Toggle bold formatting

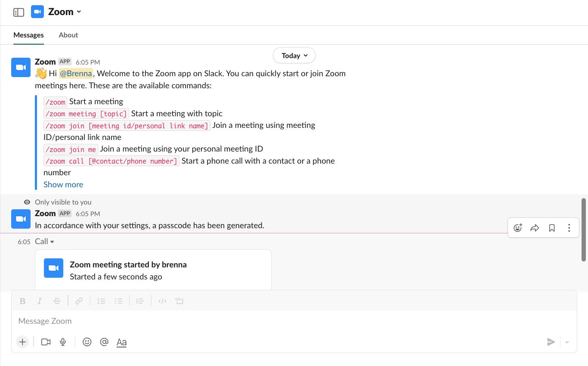pyautogui.click(x=23, y=301)
